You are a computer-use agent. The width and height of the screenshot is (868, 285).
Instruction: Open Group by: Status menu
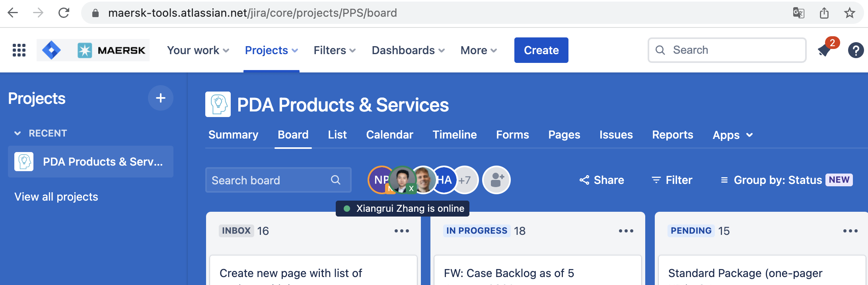click(x=786, y=180)
